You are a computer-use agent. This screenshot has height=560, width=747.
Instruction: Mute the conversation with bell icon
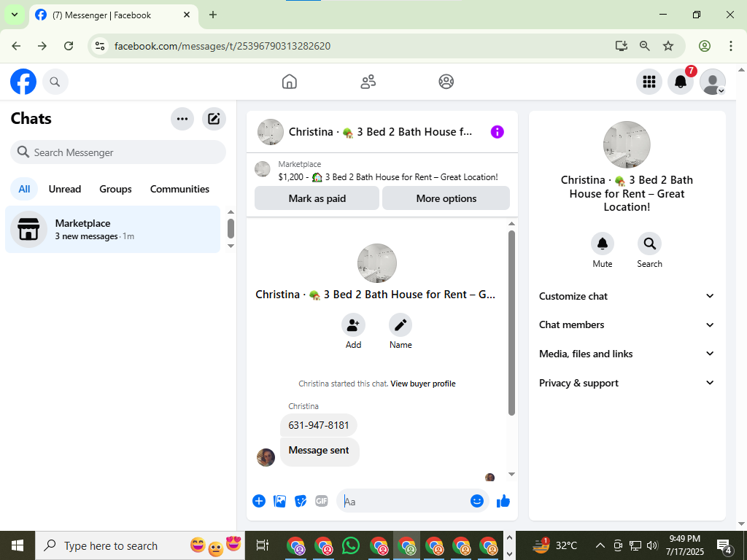(x=602, y=244)
